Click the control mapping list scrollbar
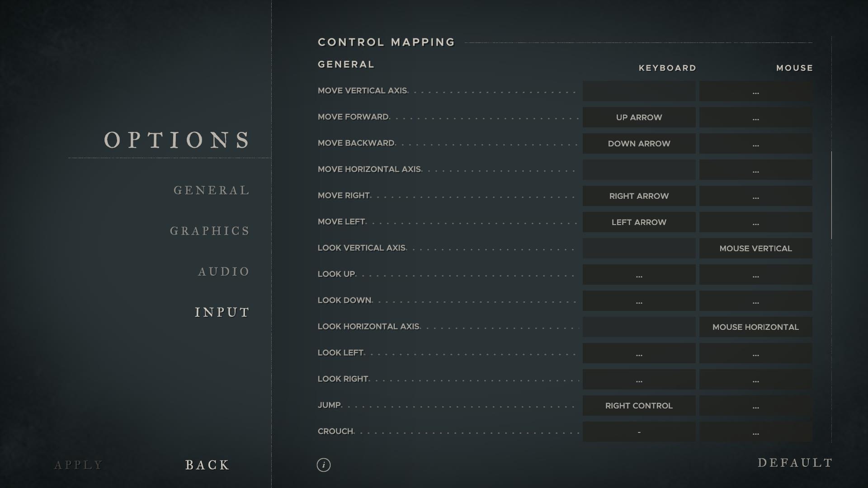This screenshot has width=868, height=488. (831, 195)
